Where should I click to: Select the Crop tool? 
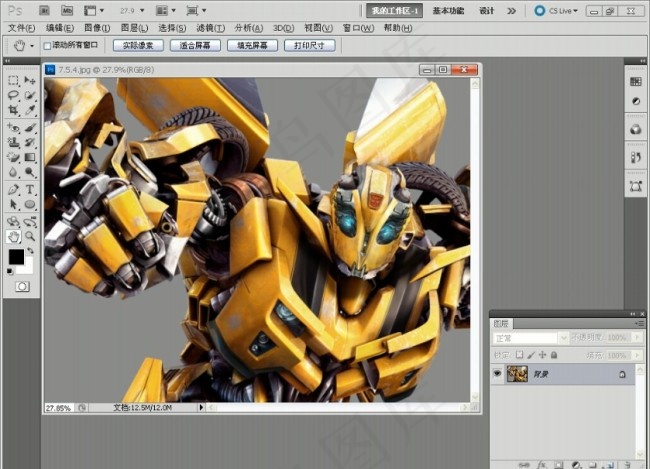point(13,110)
